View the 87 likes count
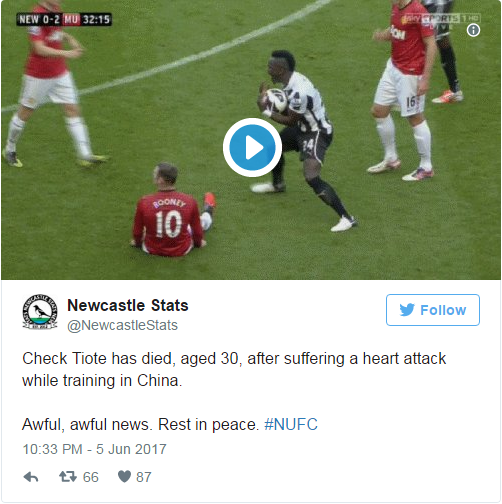This screenshot has width=502, height=504. [x=144, y=477]
